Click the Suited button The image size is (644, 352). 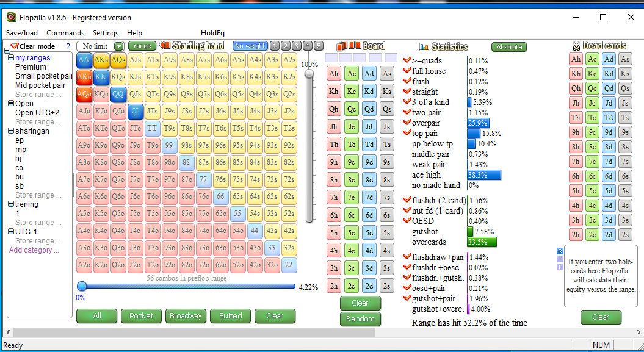click(230, 316)
